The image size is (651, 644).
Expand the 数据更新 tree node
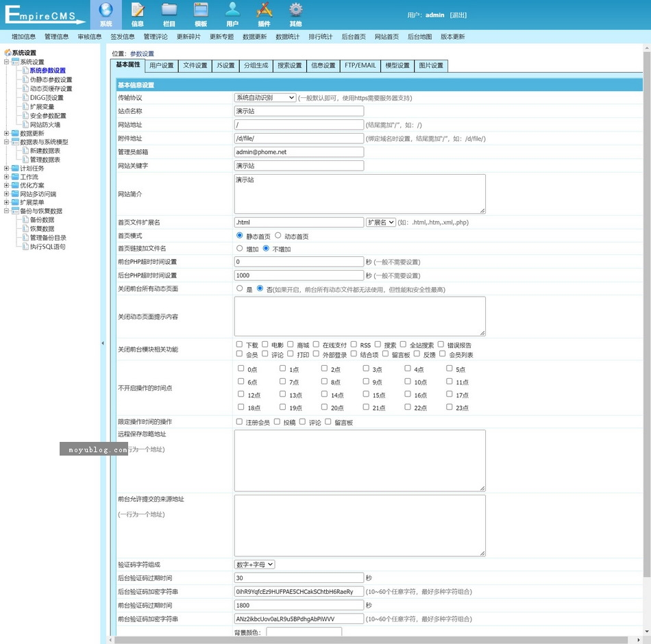6,134
